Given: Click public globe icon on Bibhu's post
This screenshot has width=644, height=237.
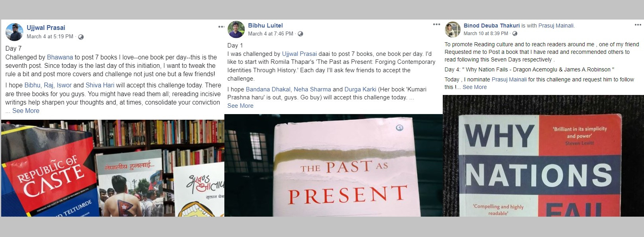Looking at the screenshot, I should click(x=300, y=34).
